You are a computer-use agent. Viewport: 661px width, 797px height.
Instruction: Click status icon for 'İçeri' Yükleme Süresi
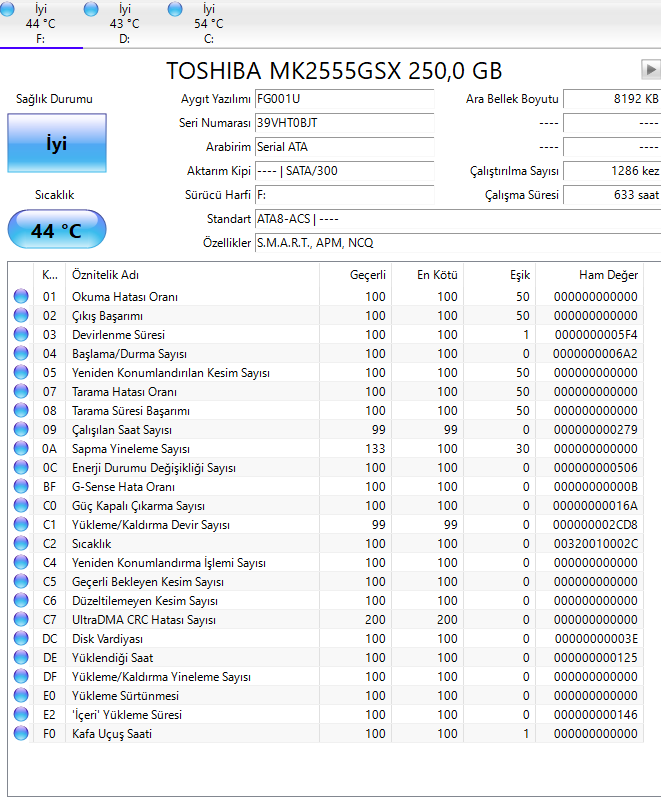click(21, 714)
